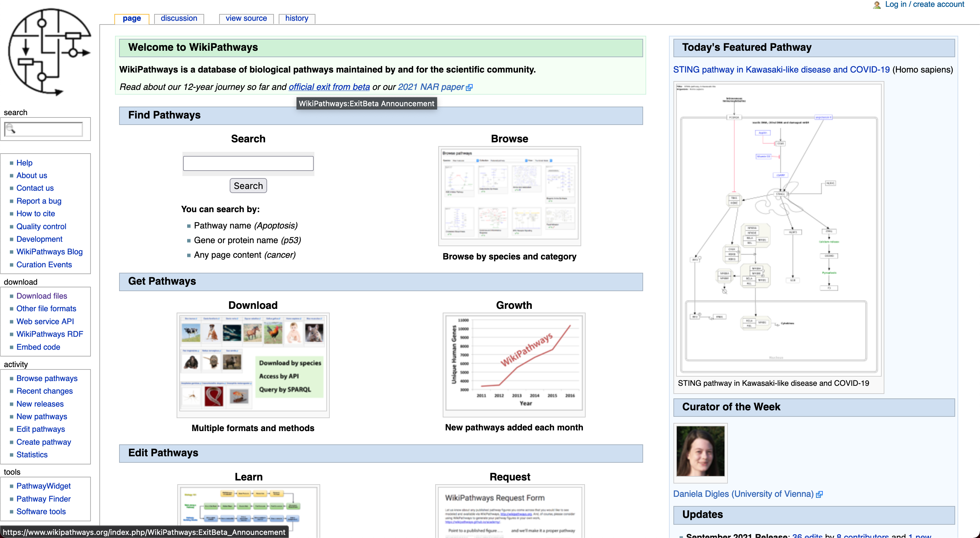Open Help in the sidebar

[x=24, y=163]
